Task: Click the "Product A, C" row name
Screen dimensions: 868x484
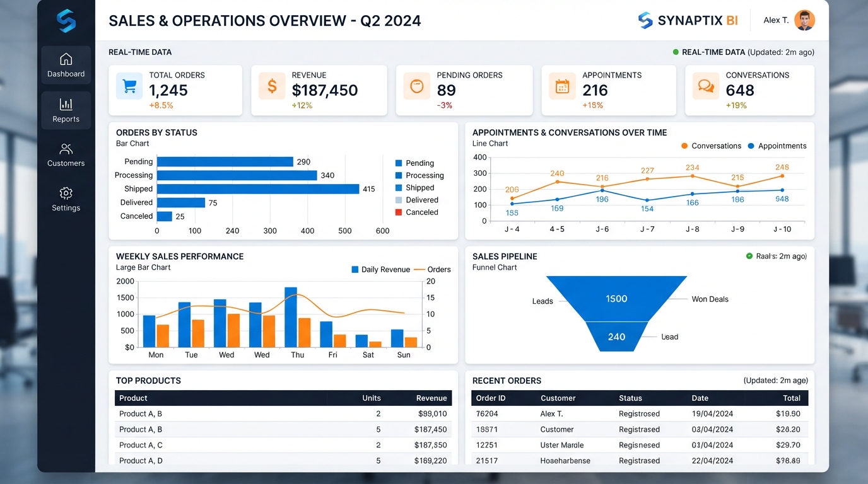Action: click(141, 445)
